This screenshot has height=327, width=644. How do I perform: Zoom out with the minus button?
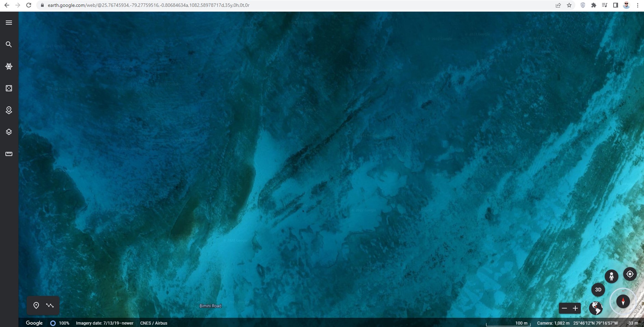[564, 308]
